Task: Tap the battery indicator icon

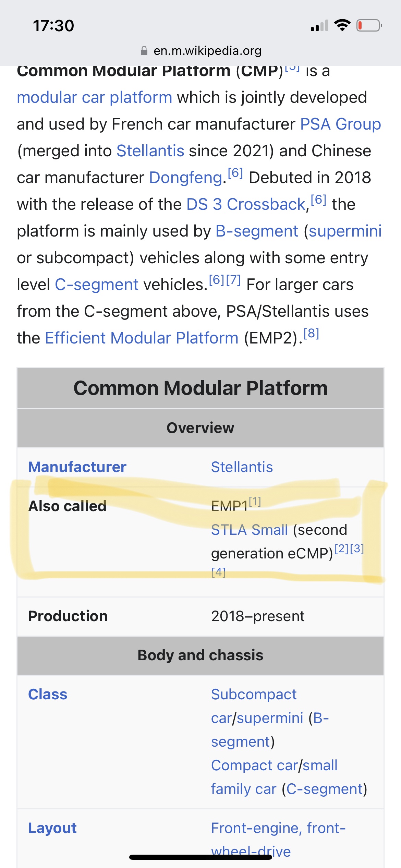Action: (369, 25)
